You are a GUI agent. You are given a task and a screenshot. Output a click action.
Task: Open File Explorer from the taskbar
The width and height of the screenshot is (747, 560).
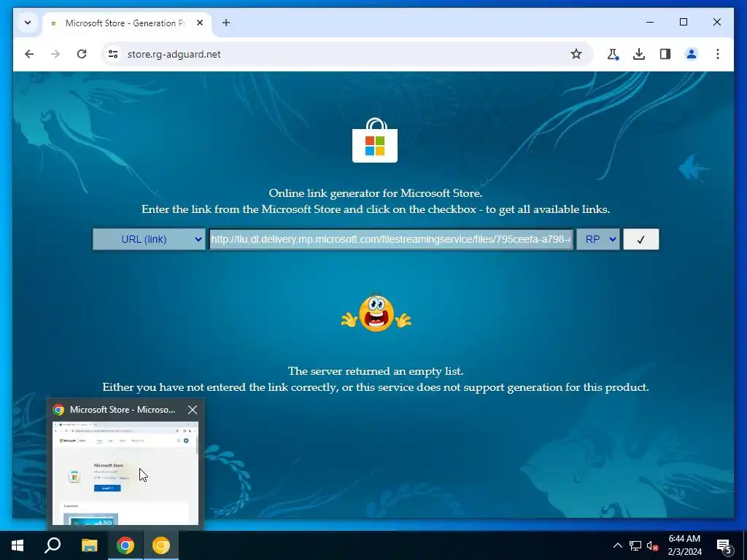click(89, 545)
